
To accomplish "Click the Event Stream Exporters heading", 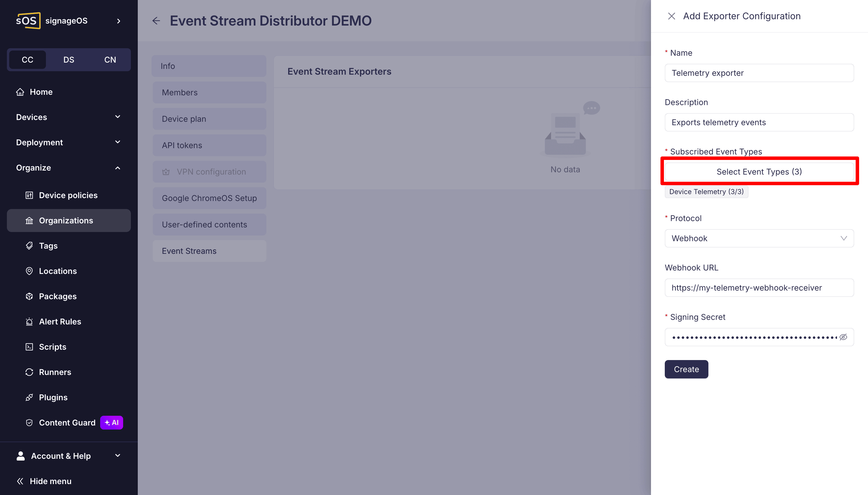I will 339,71.
